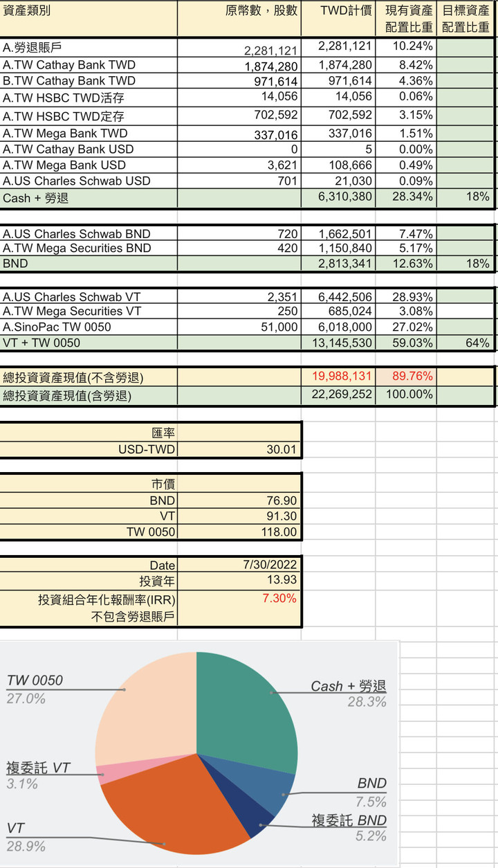Click the VT + TW 0050 subtotal label
Screen dimensions: 498x868
click(x=89, y=343)
